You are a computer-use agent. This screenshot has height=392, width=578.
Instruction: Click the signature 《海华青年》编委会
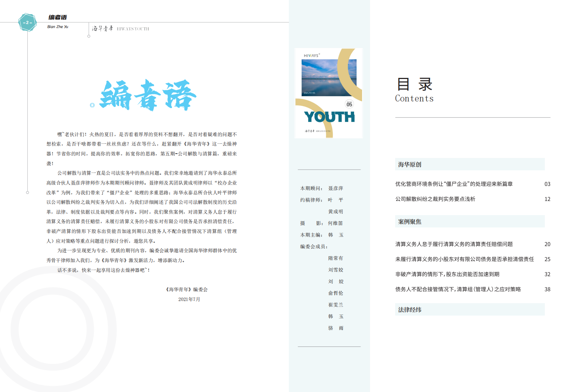pyautogui.click(x=186, y=290)
